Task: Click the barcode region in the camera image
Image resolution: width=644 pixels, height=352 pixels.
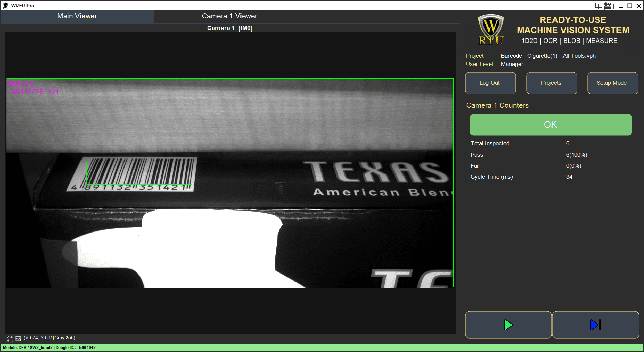Action: pos(139,173)
